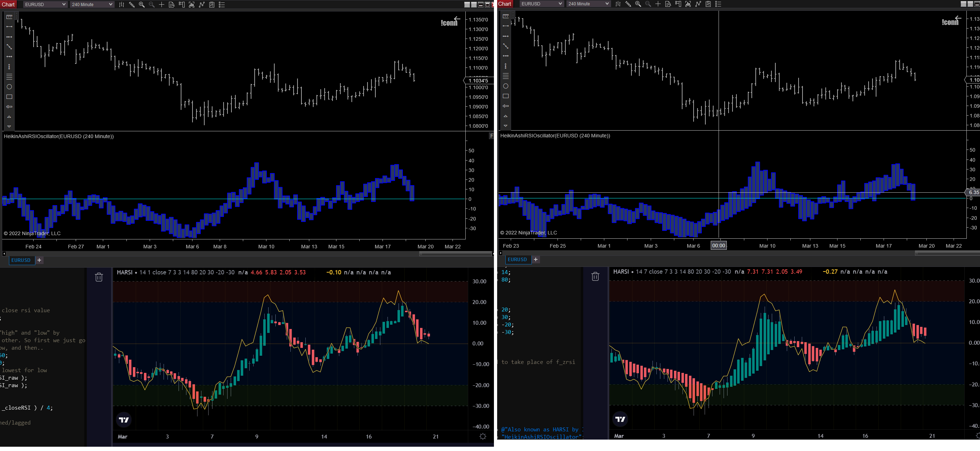Toggle crosshair in left chart toolbar

(161, 5)
